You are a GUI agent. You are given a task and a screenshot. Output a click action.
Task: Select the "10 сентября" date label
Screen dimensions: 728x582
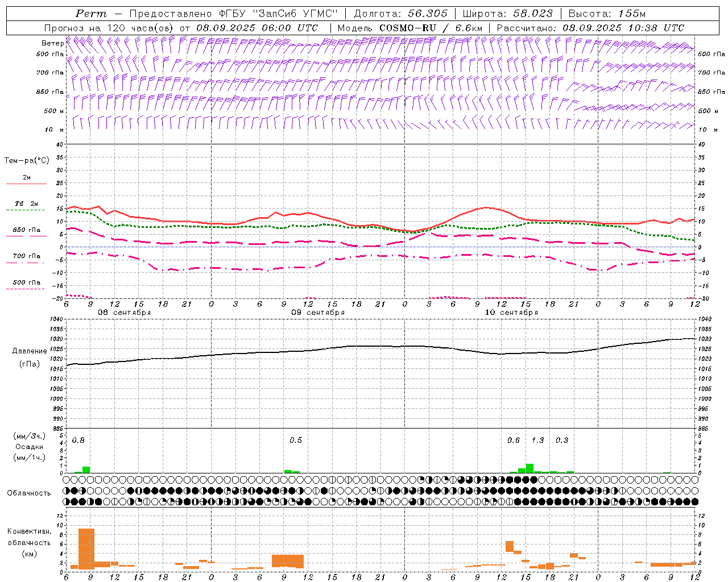tap(511, 313)
